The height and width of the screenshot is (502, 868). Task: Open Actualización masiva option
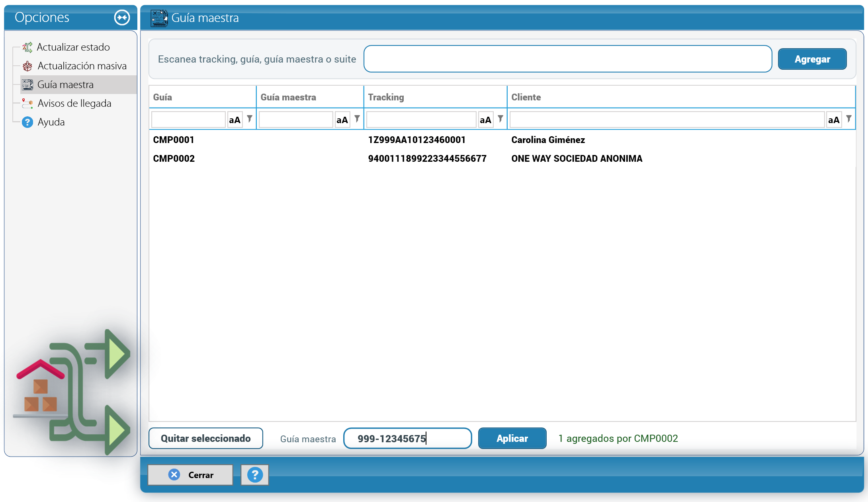click(82, 66)
